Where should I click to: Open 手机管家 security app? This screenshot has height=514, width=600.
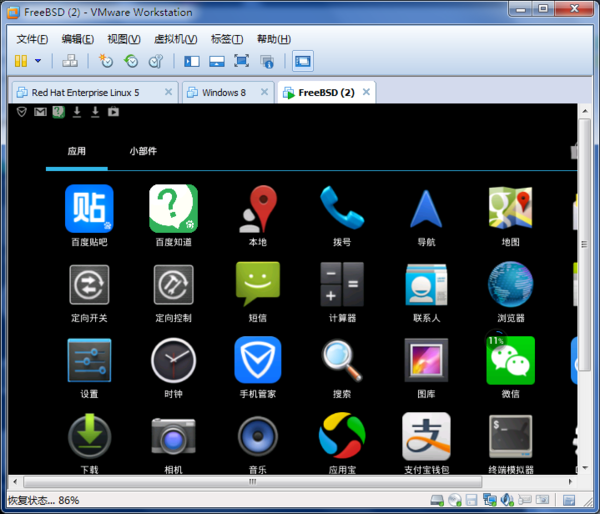257,360
